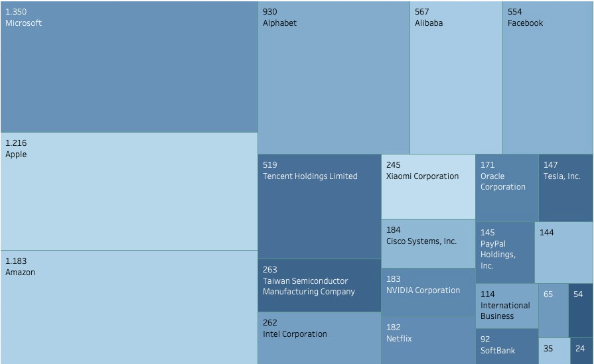Select the Amazon 1.183 block
This screenshot has width=594, height=364.
click(x=129, y=307)
